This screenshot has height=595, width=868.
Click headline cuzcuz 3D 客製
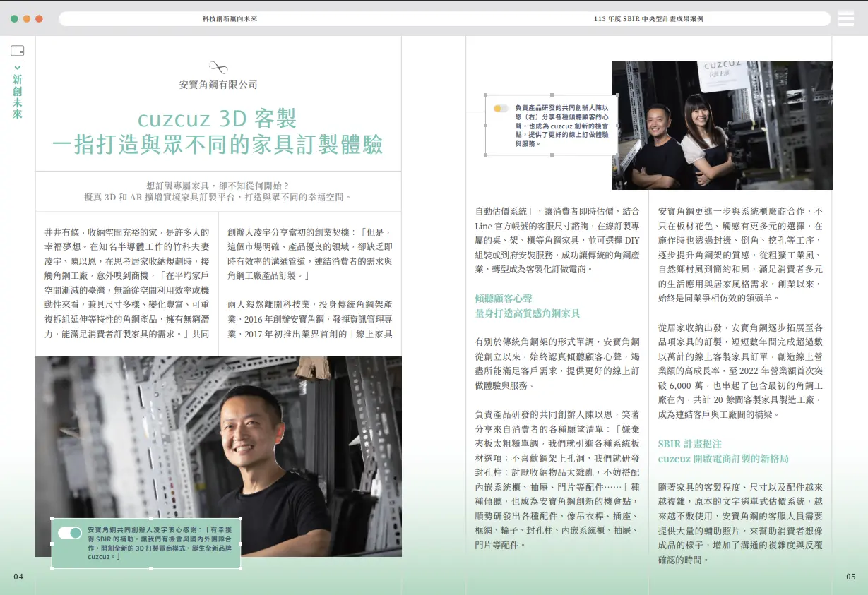coord(218,117)
